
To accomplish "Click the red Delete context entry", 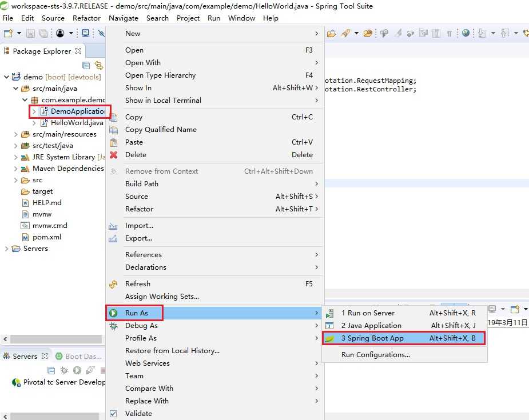I will [215, 154].
